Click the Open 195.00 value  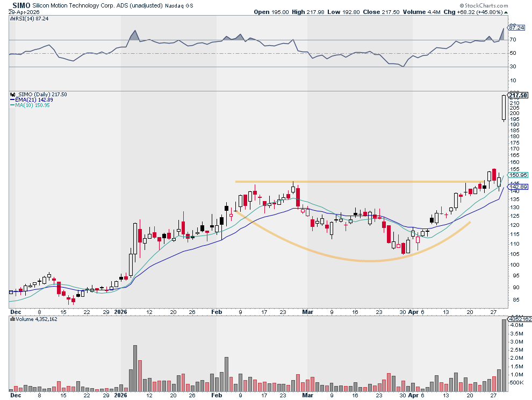pos(271,12)
